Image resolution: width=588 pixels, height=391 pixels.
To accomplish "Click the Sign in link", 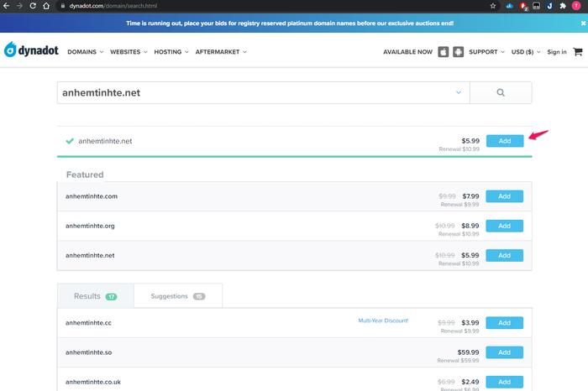I will [x=556, y=52].
